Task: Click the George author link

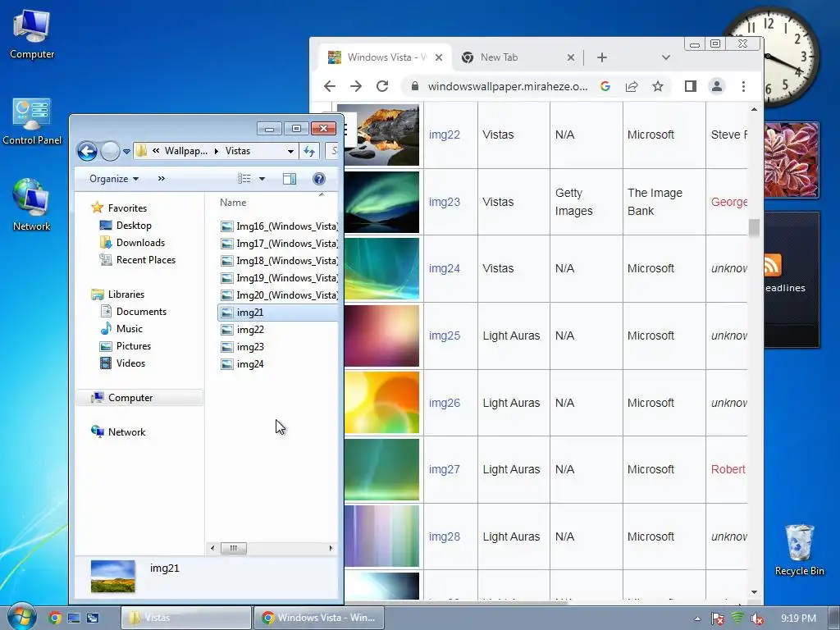Action: (x=728, y=202)
